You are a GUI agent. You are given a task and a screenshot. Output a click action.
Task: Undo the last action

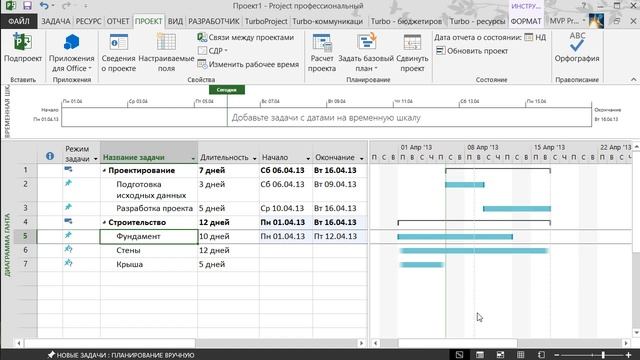[x=44, y=6]
